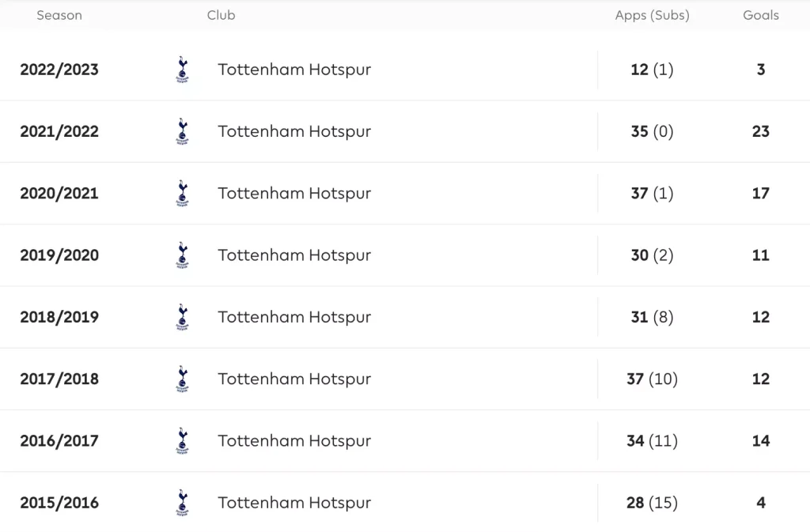Select the Goals column header
Image resolution: width=810 pixels, height=532 pixels.
click(x=761, y=16)
